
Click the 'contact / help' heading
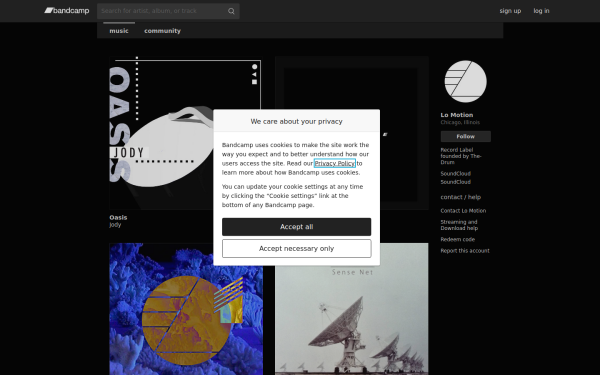[x=460, y=197]
